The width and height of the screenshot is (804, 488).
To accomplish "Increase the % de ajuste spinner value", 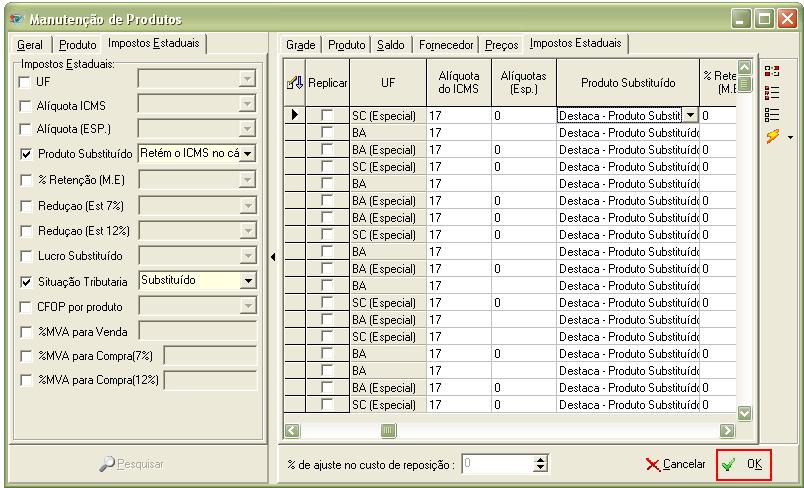I will click(540, 460).
